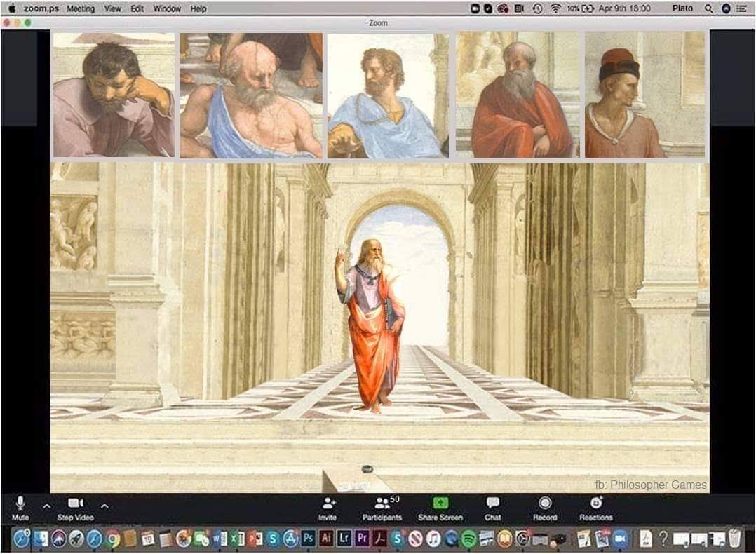Expand video options arrow beside Stop Video
Viewport: 756px width, 554px height.
[x=104, y=506]
